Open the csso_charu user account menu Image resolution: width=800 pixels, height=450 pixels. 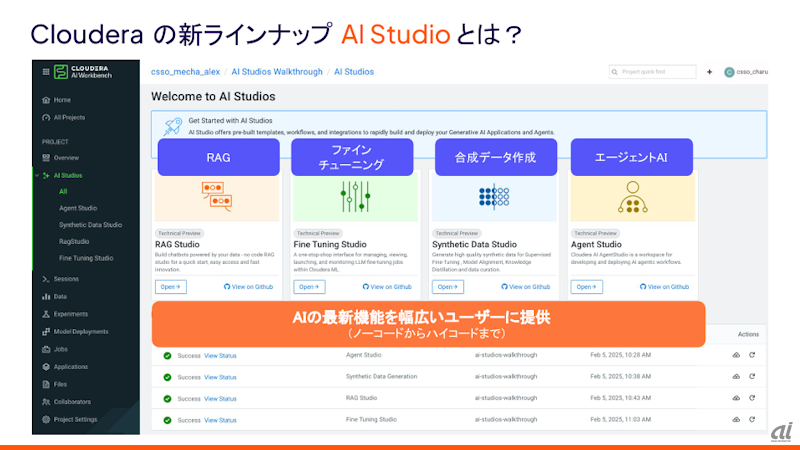pyautogui.click(x=746, y=72)
